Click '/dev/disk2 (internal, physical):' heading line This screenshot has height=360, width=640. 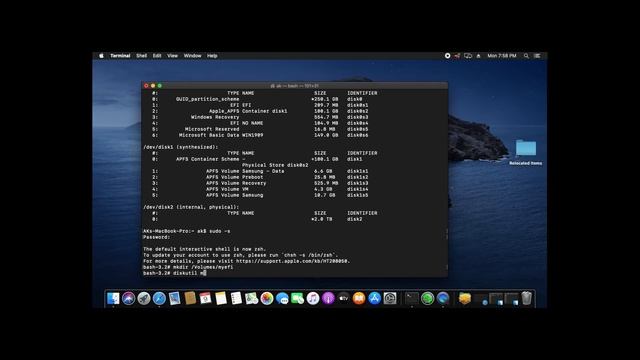(x=191, y=207)
